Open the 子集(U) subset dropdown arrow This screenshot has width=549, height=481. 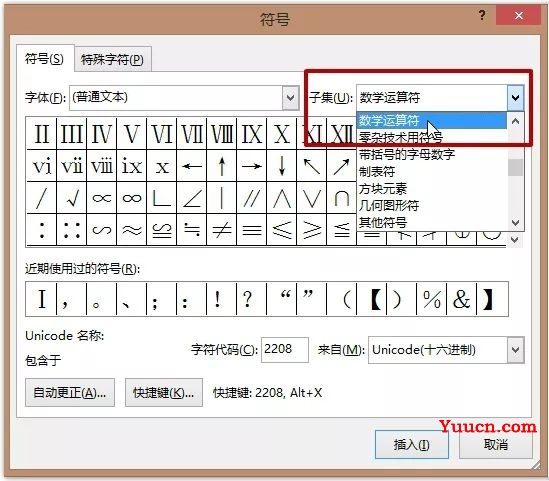click(515, 97)
